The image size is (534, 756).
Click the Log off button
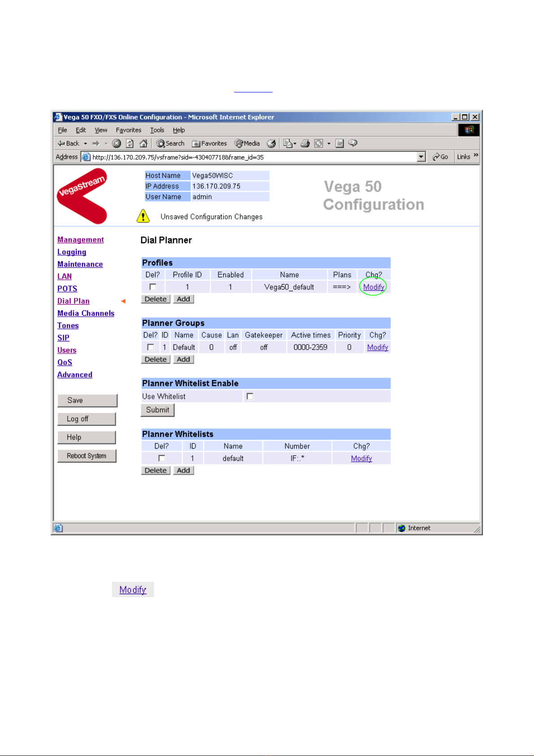tap(87, 419)
